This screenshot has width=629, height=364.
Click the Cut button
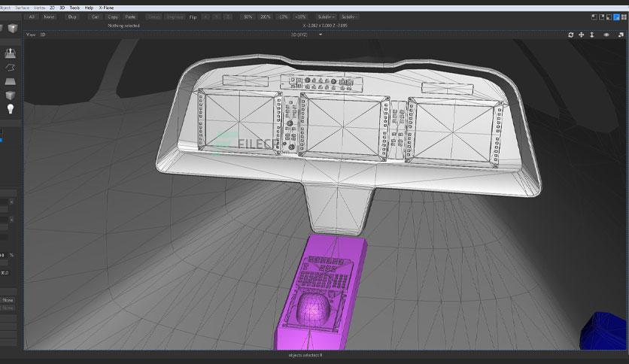95,17
